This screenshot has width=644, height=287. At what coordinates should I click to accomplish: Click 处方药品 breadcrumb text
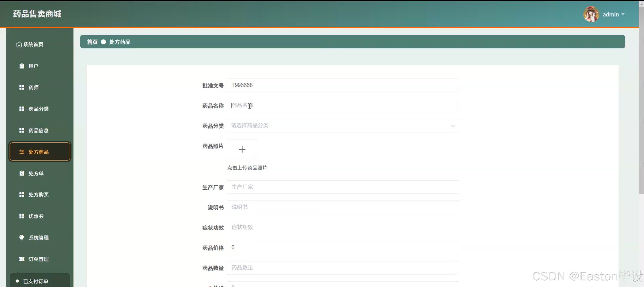pos(120,42)
